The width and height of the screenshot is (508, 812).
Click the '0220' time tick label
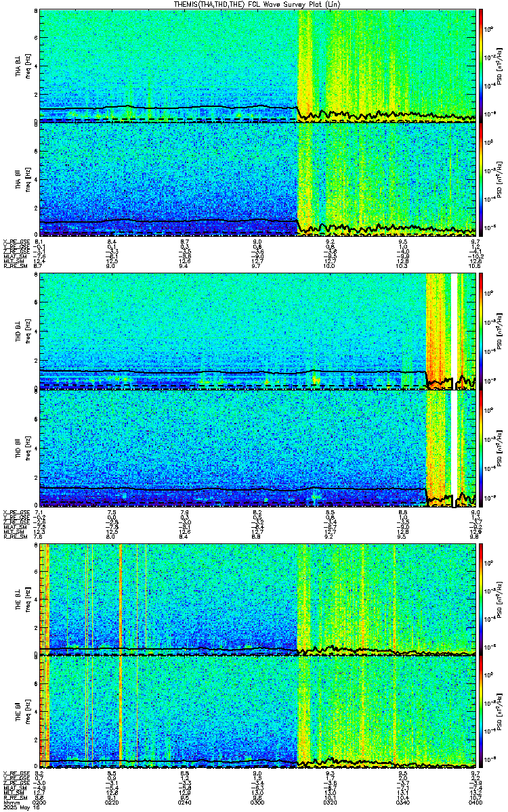click(x=112, y=803)
